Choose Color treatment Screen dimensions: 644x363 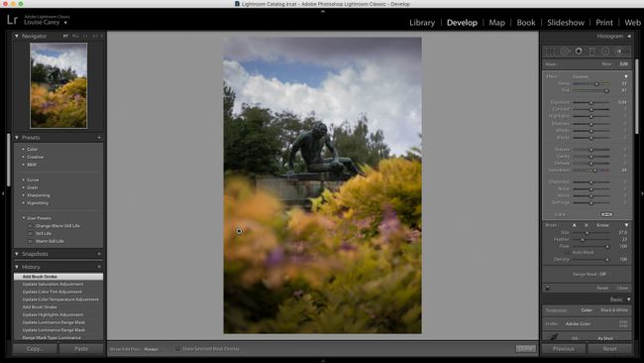587,310
